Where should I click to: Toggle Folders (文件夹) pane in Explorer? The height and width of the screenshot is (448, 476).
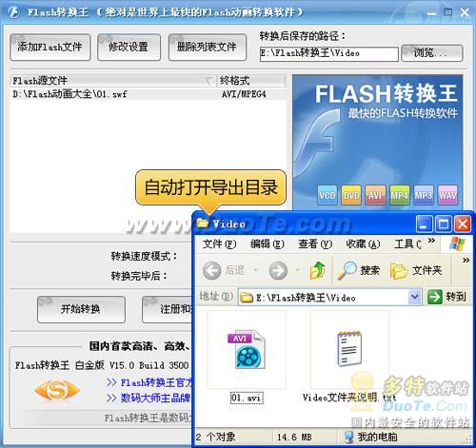click(x=416, y=270)
